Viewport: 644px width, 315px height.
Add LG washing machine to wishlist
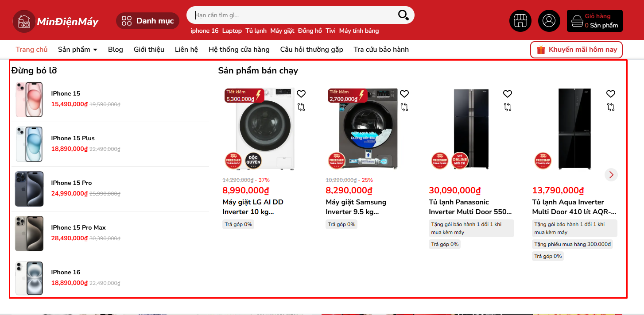coord(301,94)
